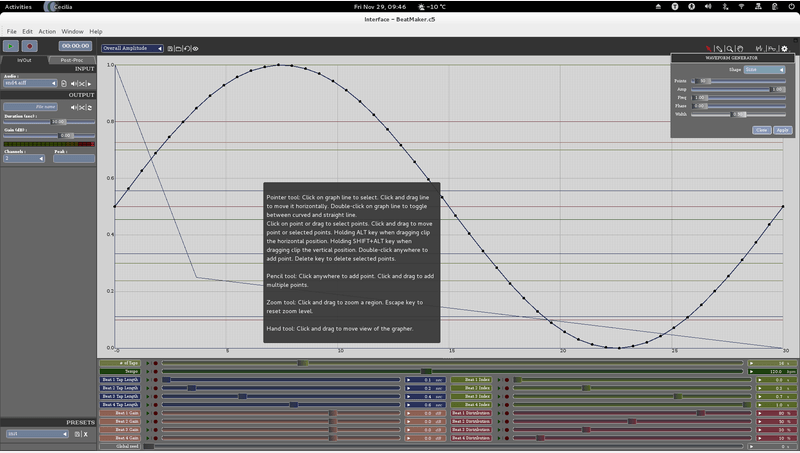
Task: Open the Activities overview
Action: tap(21, 6)
